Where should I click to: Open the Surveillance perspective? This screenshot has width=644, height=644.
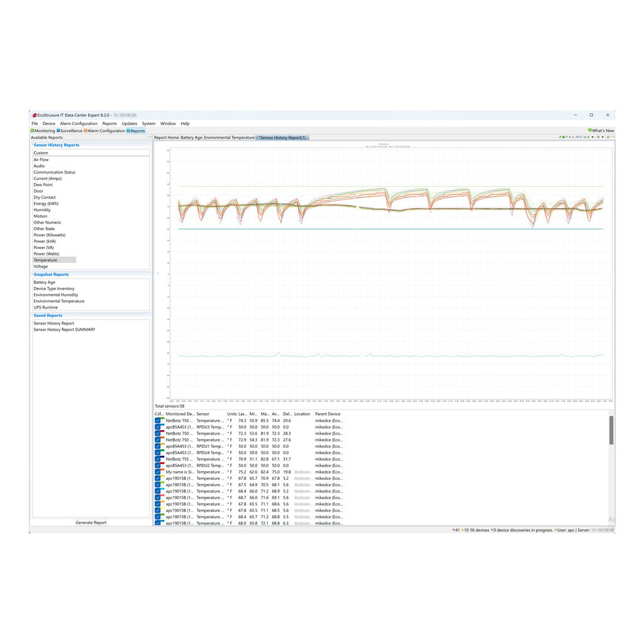(69, 131)
